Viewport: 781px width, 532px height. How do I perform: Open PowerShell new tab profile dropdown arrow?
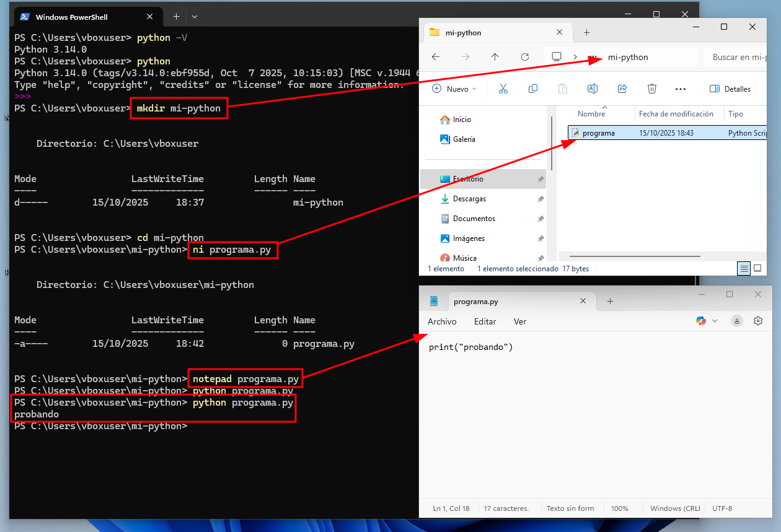[195, 17]
